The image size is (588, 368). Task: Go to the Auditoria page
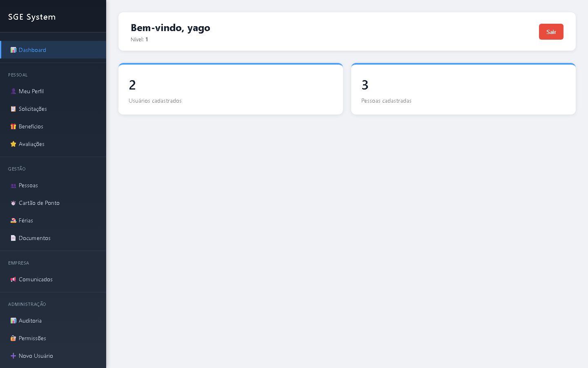[x=30, y=321]
